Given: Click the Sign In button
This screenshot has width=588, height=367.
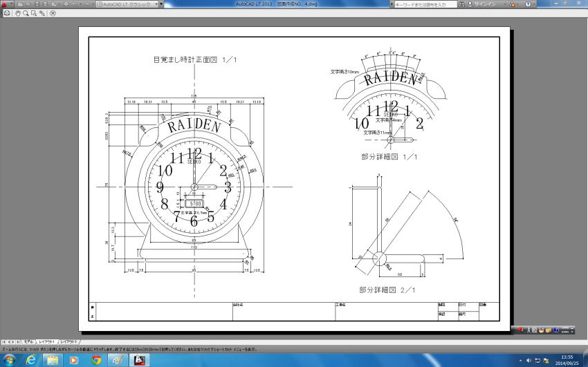Looking at the screenshot, I should tap(481, 4).
